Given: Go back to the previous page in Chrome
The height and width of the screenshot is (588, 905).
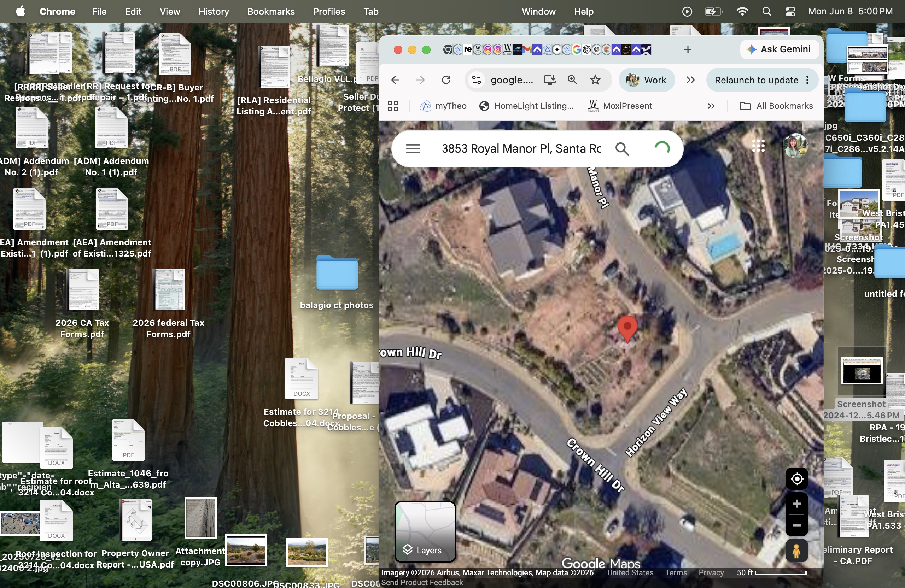Looking at the screenshot, I should coord(395,80).
